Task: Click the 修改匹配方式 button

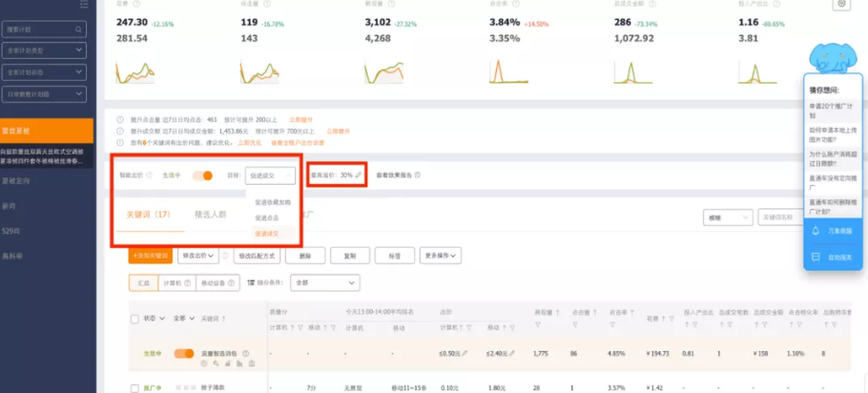Action: point(257,257)
